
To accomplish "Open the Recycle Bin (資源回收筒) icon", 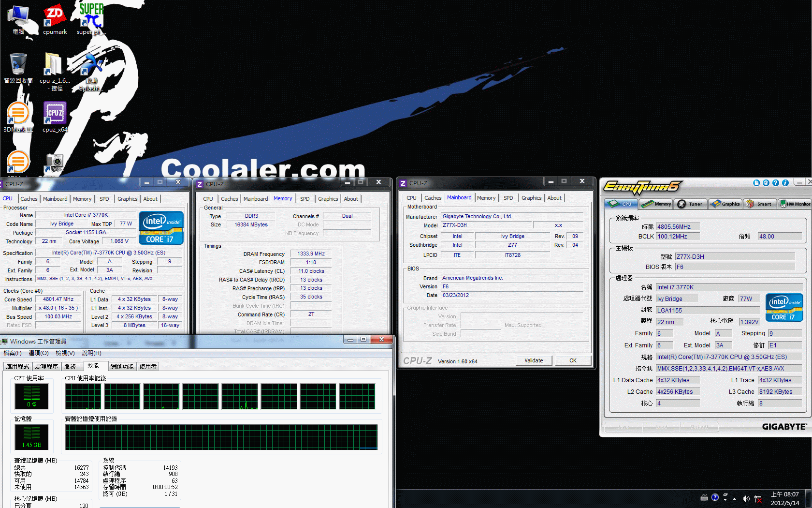I will click(x=18, y=68).
